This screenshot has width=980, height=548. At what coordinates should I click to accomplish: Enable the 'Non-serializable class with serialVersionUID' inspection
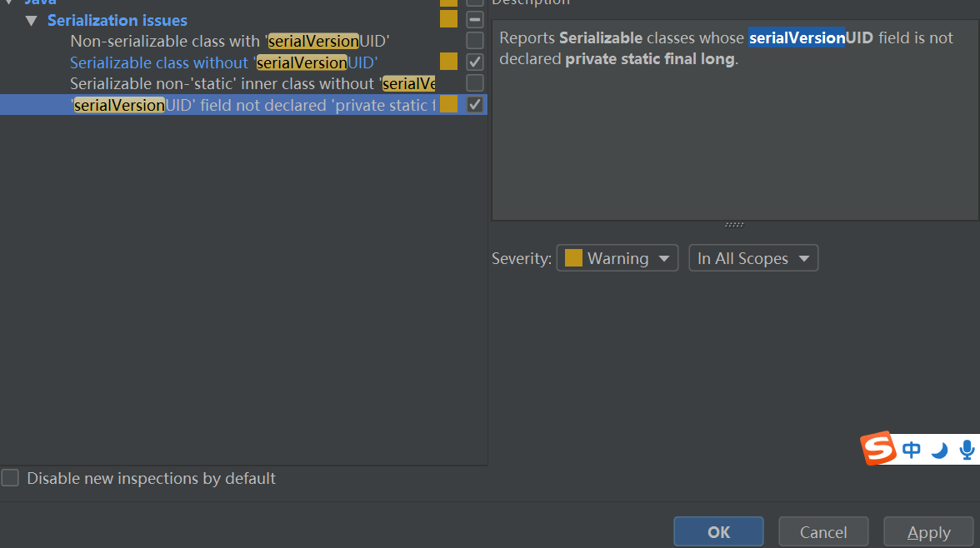click(x=474, y=40)
